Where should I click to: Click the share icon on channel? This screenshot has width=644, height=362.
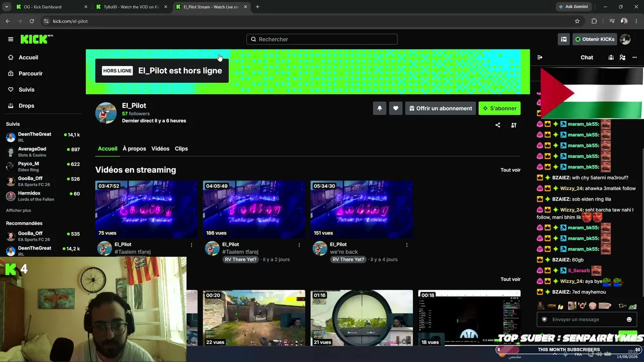tap(498, 125)
